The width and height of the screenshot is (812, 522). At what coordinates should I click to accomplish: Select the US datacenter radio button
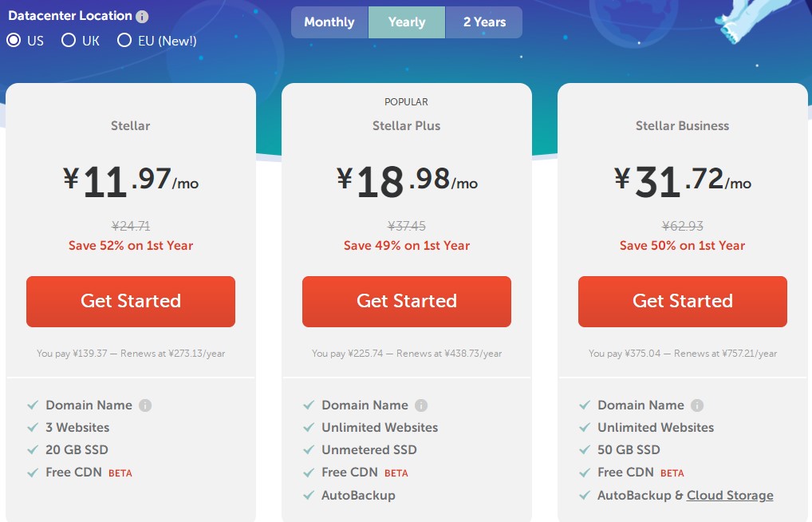tap(14, 40)
